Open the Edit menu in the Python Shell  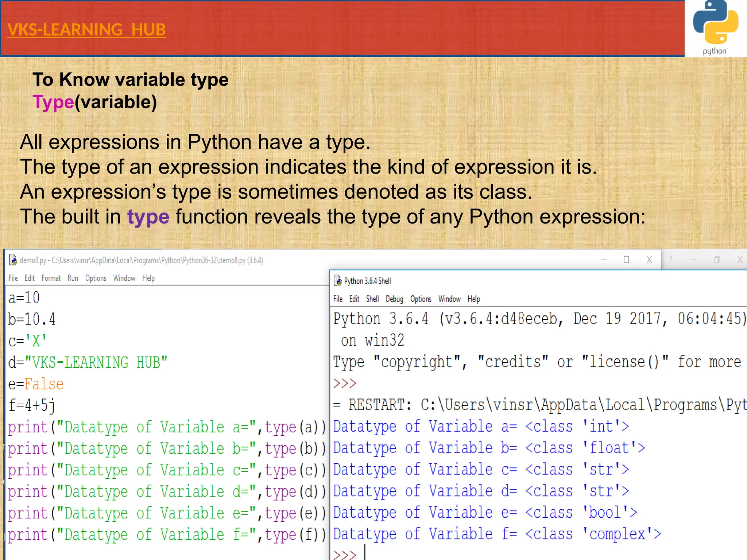click(354, 299)
